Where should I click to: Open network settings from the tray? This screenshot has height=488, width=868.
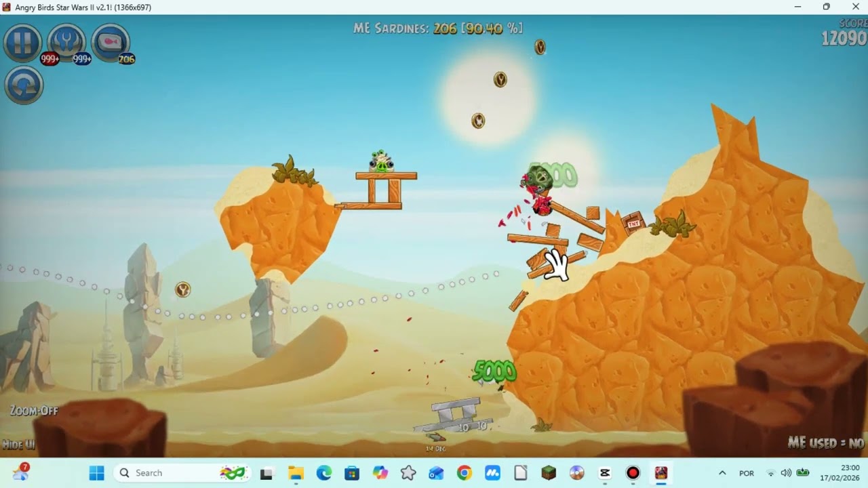(770, 473)
